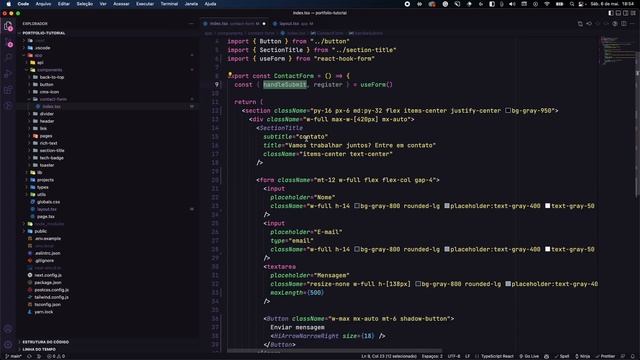
Task: Click UTF-8 encoding in status bar
Action: 454,356
